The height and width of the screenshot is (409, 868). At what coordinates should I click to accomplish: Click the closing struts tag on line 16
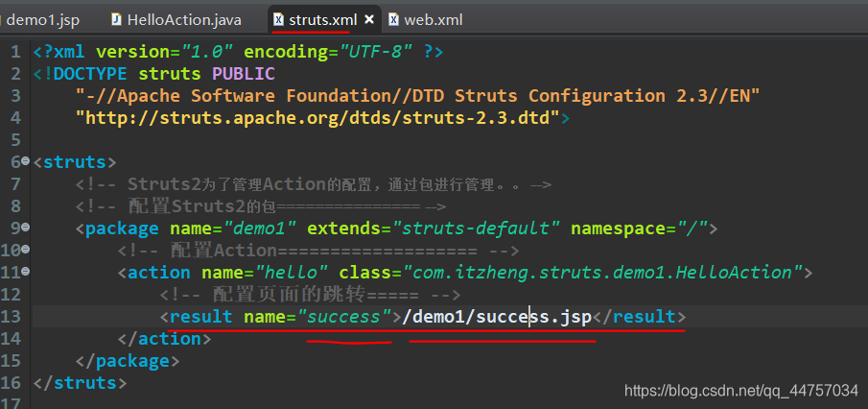click(81, 383)
